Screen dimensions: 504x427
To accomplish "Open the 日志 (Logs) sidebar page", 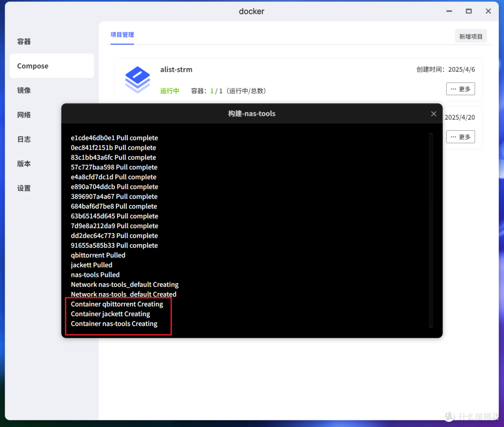I will 24,139.
